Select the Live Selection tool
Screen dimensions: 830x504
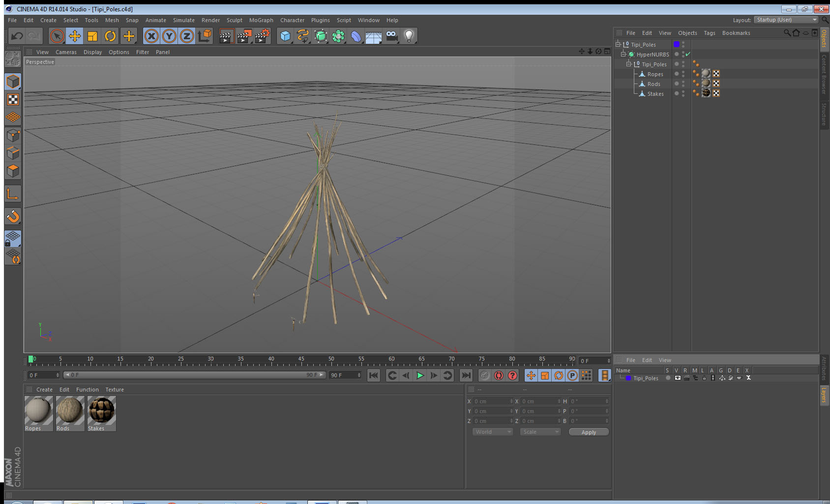[x=57, y=36]
